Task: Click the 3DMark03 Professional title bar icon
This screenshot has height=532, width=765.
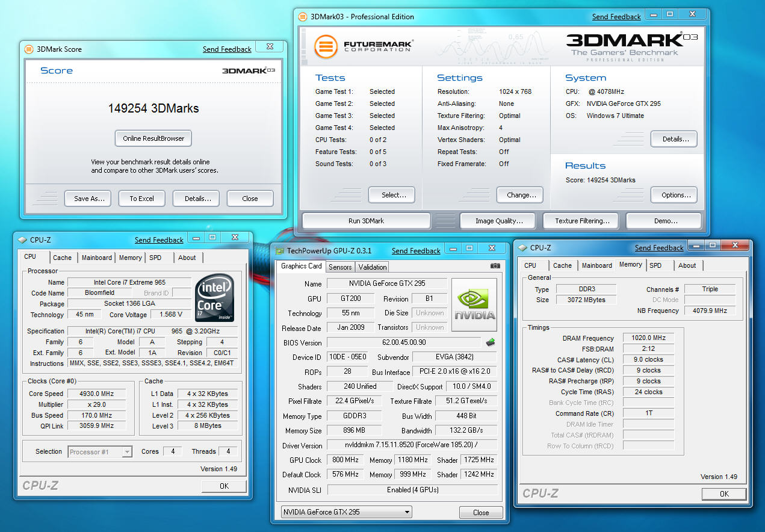Action: coord(303,17)
